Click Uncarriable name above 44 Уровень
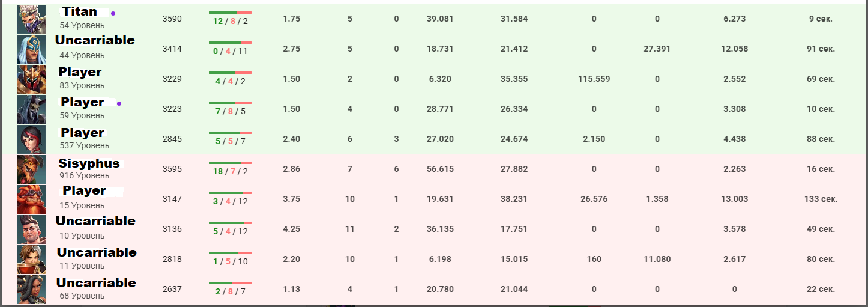The height and width of the screenshot is (307, 868). [x=95, y=41]
